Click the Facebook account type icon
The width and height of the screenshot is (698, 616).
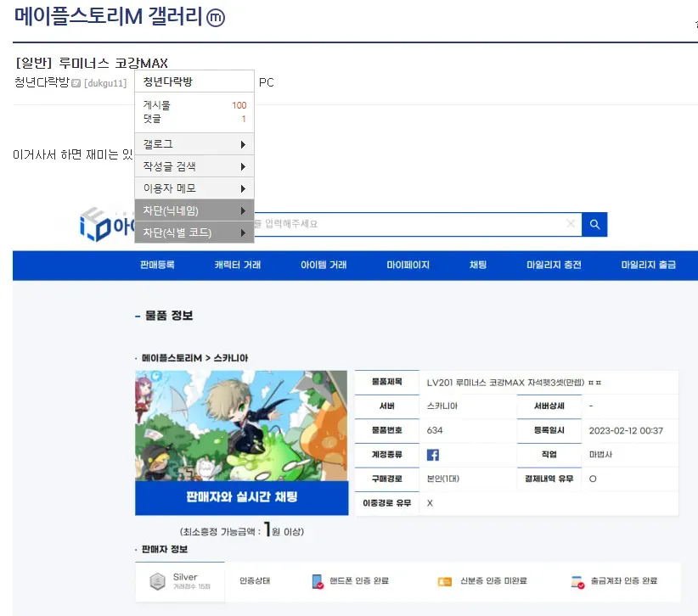(433, 455)
